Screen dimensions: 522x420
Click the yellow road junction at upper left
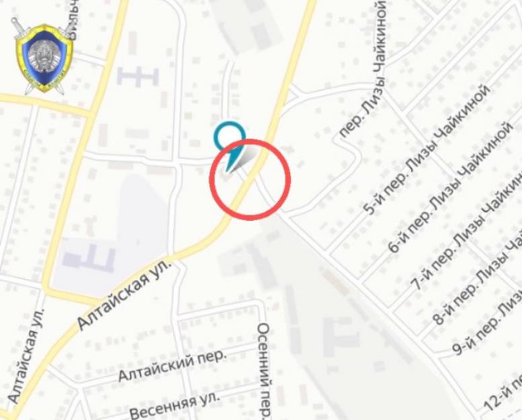tap(91, 112)
